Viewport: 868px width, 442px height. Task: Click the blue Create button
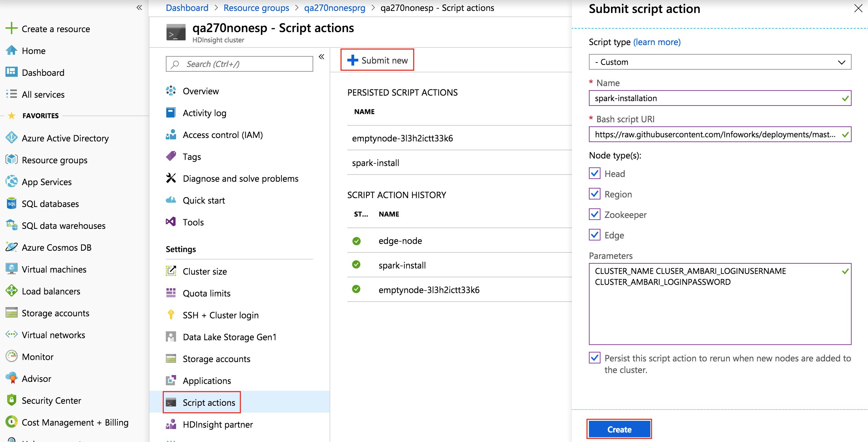619,429
